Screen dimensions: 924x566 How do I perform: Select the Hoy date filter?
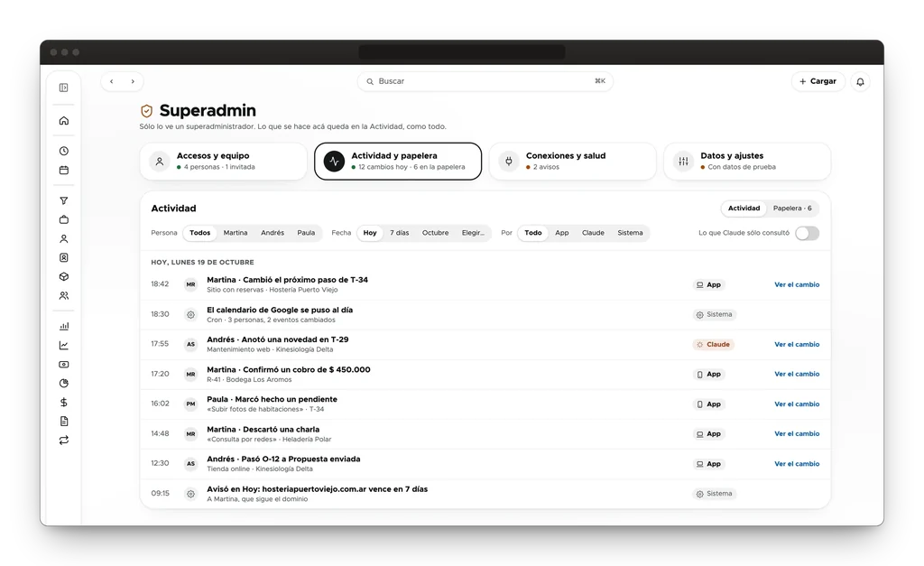click(x=369, y=233)
